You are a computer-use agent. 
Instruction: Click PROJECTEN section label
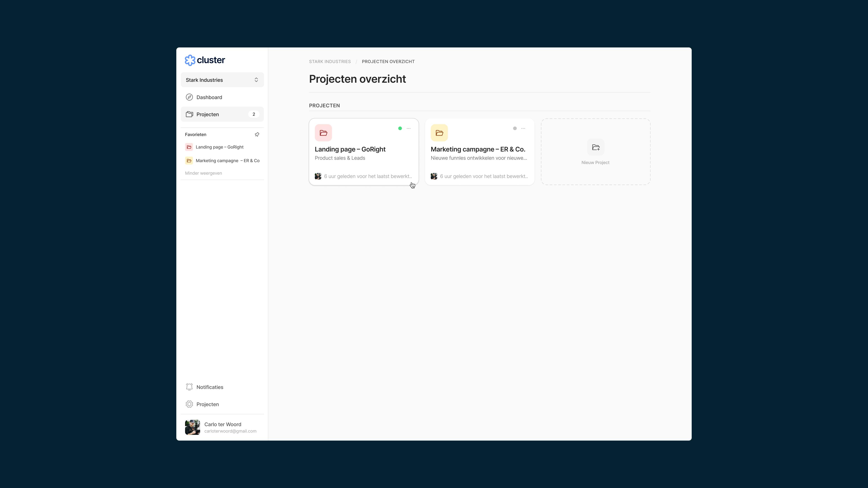click(x=325, y=106)
